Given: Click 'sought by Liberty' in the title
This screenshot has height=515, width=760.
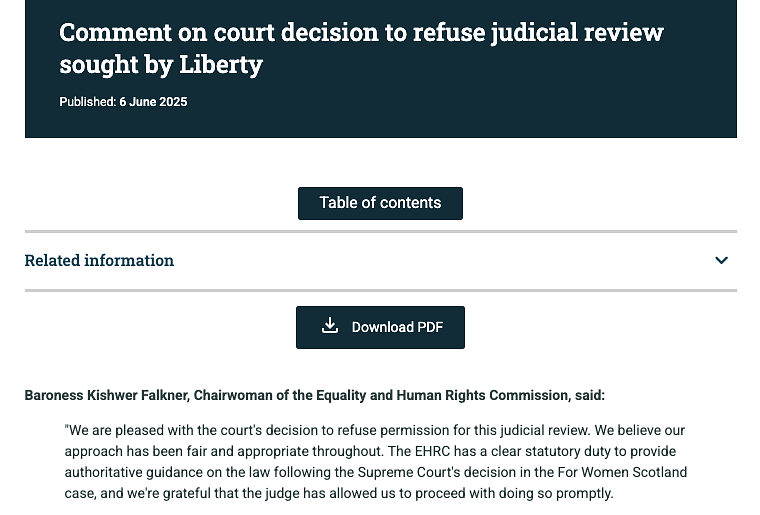Looking at the screenshot, I should (x=160, y=66).
